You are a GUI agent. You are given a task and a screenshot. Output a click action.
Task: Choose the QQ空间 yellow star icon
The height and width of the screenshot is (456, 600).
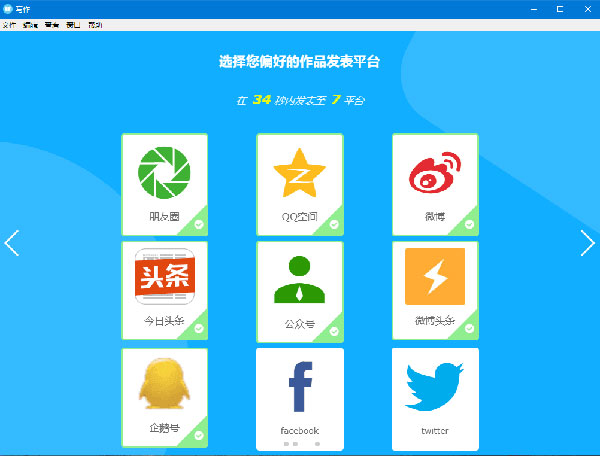[300, 173]
